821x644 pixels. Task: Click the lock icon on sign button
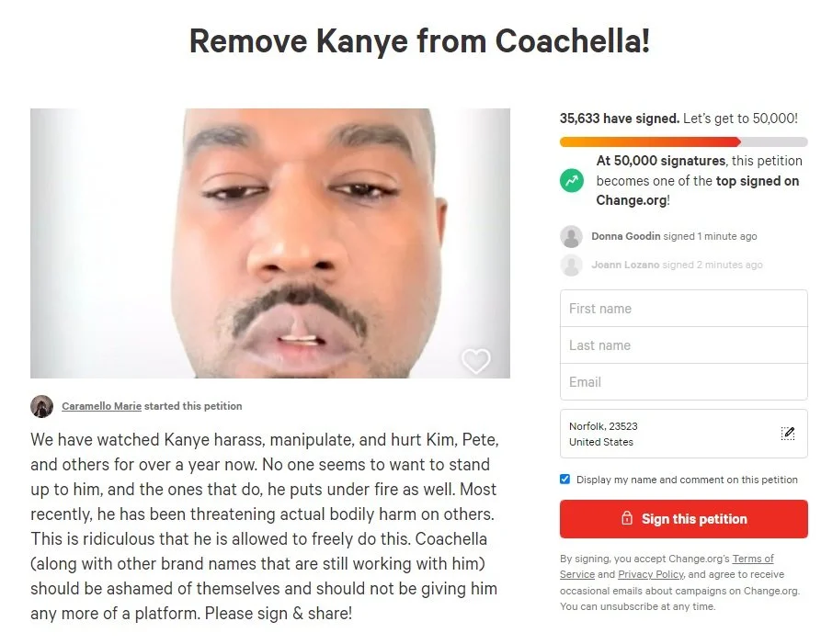click(x=627, y=518)
